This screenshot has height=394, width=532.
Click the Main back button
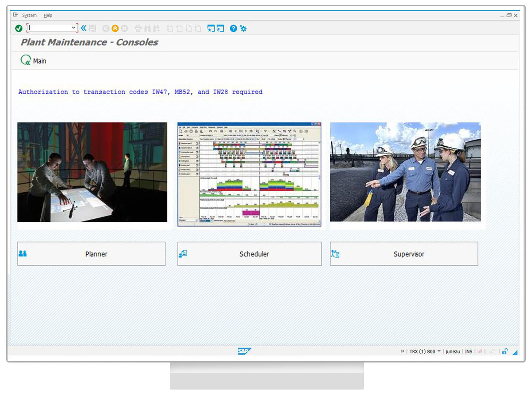pos(34,61)
